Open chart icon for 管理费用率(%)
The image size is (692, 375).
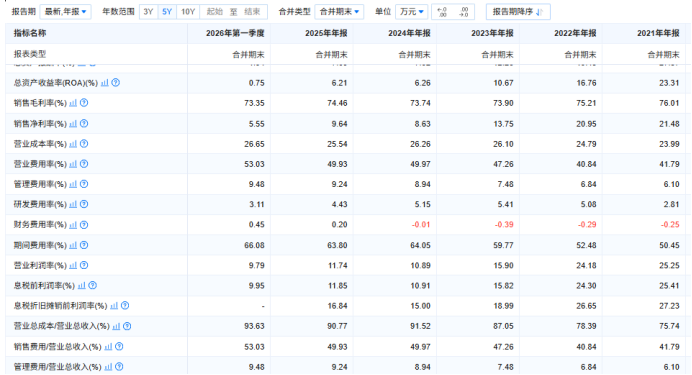pyautogui.click(x=73, y=184)
